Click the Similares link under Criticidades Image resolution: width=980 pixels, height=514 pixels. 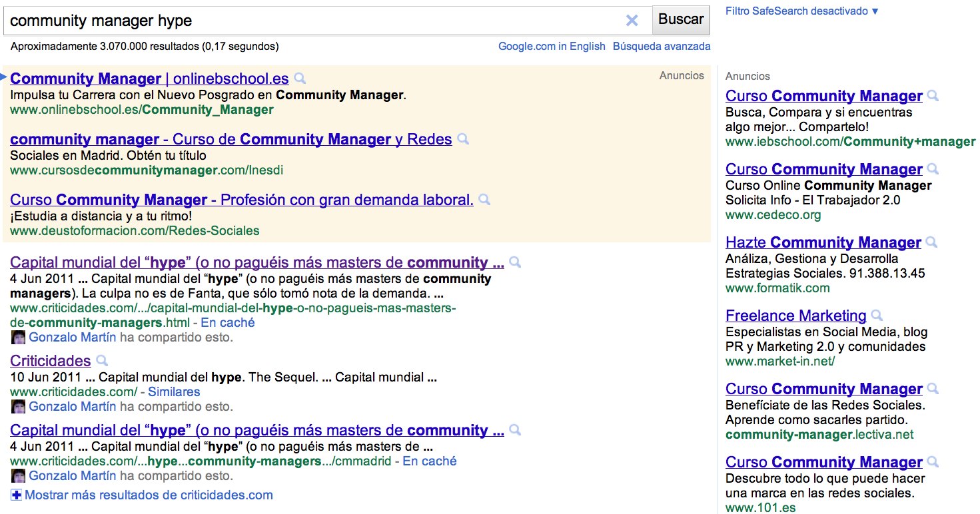pos(174,392)
